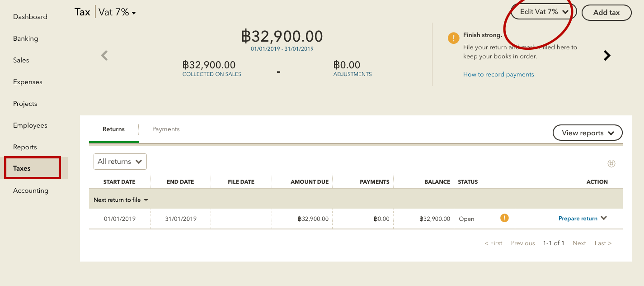The height and width of the screenshot is (286, 644).
Task: Open the table settings gear icon
Action: tap(611, 163)
